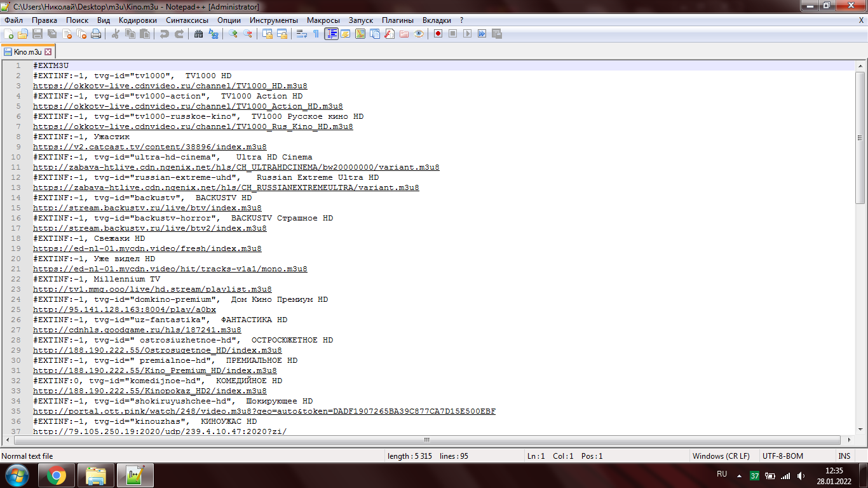Click the Cut scissors icon
This screenshot has height=488, width=868.
pos(115,34)
